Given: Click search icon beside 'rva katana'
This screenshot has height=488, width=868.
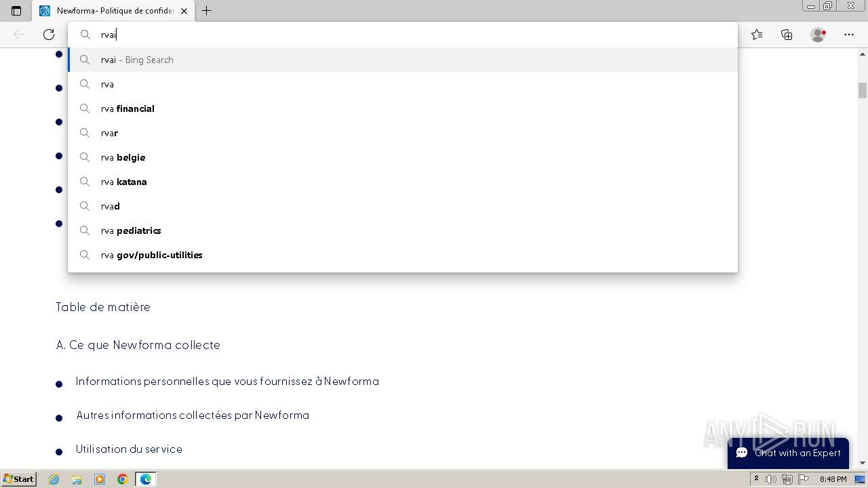Looking at the screenshot, I should coord(85,182).
